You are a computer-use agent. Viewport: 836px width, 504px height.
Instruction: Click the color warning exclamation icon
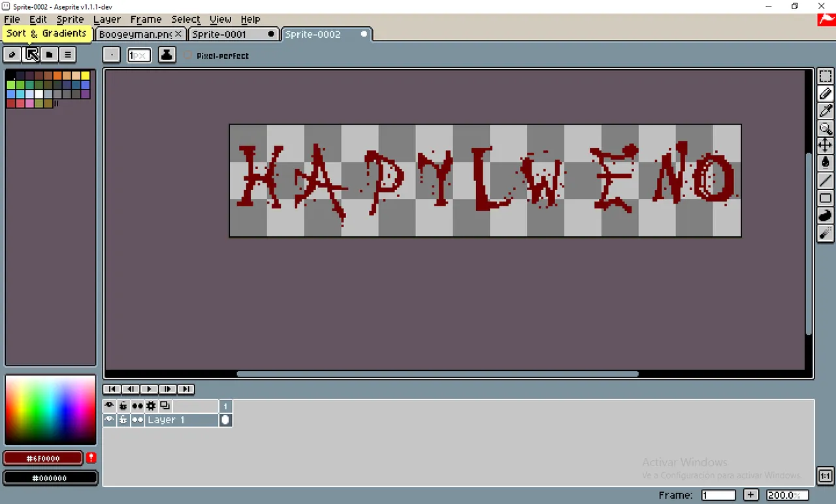91,458
